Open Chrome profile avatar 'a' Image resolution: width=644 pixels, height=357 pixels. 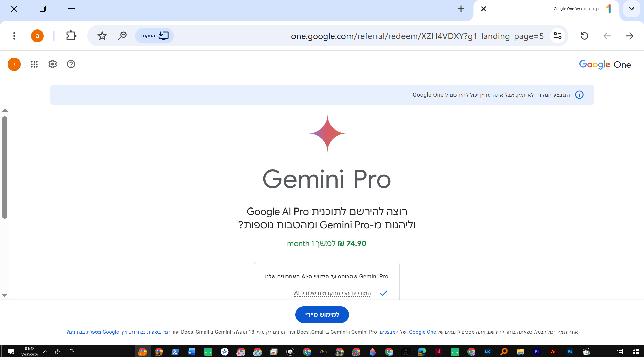coord(37,36)
